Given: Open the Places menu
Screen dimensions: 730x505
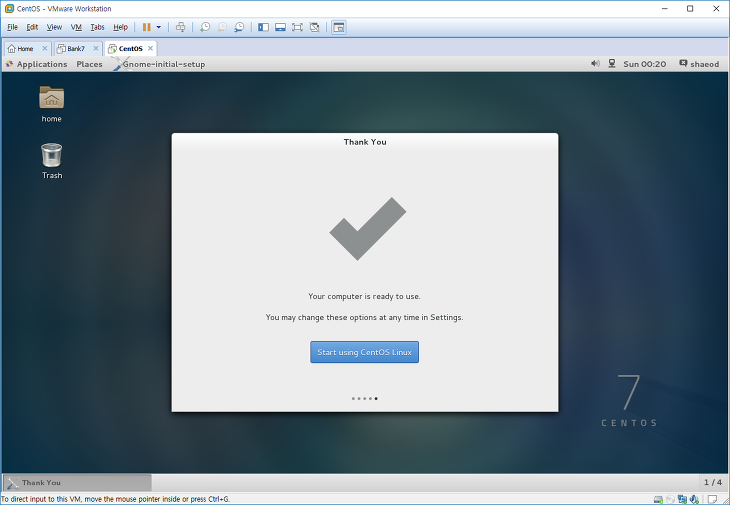Looking at the screenshot, I should coord(89,64).
